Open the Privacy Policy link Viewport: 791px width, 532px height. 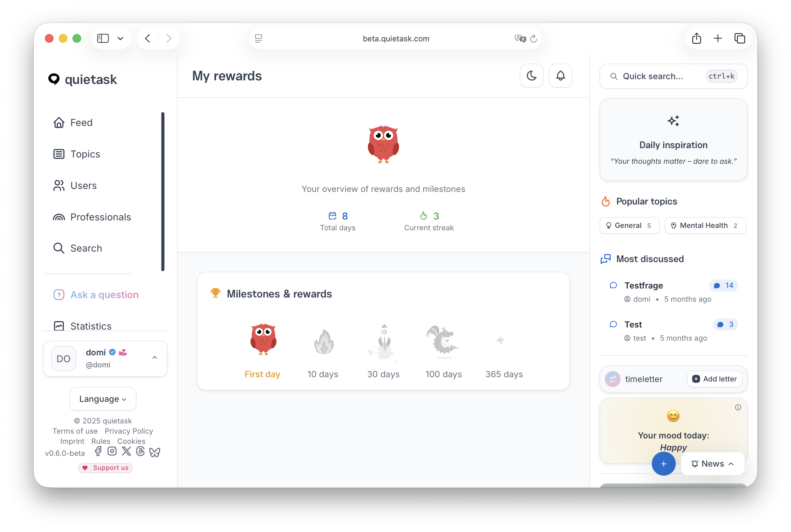click(x=129, y=431)
